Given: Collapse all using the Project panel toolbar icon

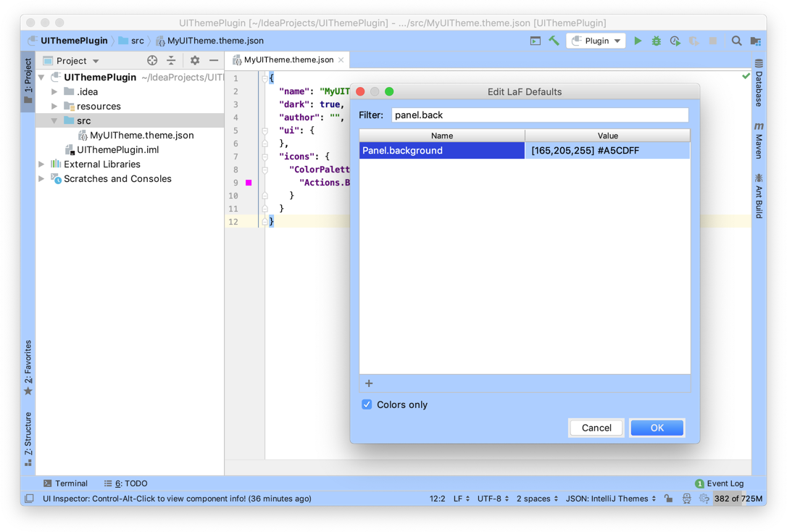Looking at the screenshot, I should (171, 61).
